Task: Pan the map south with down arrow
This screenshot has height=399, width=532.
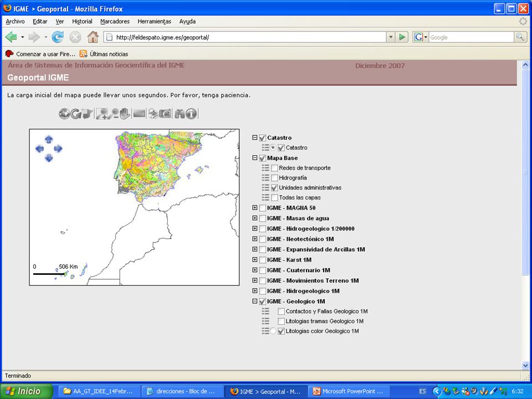Action: coord(49,158)
